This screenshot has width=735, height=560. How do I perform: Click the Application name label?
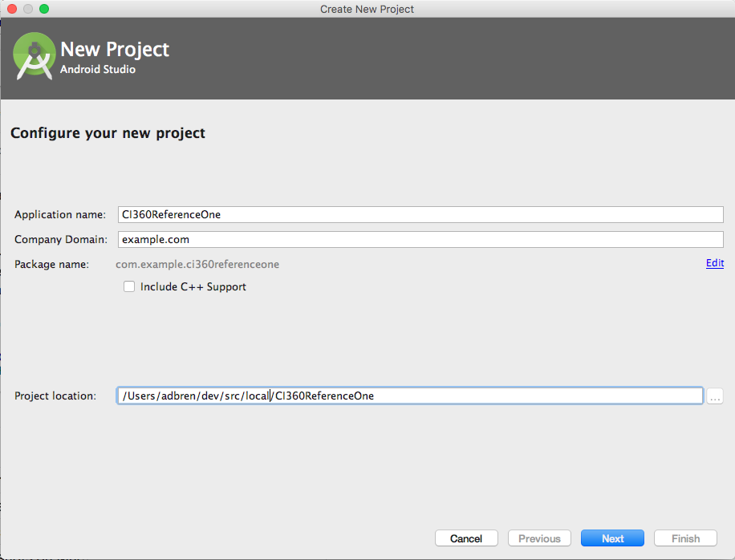click(59, 214)
